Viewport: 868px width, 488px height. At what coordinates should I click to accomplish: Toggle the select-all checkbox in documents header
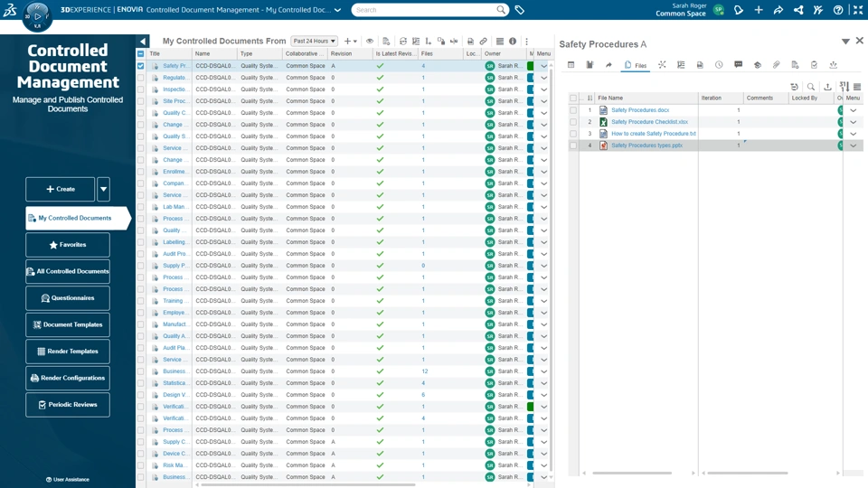point(141,53)
